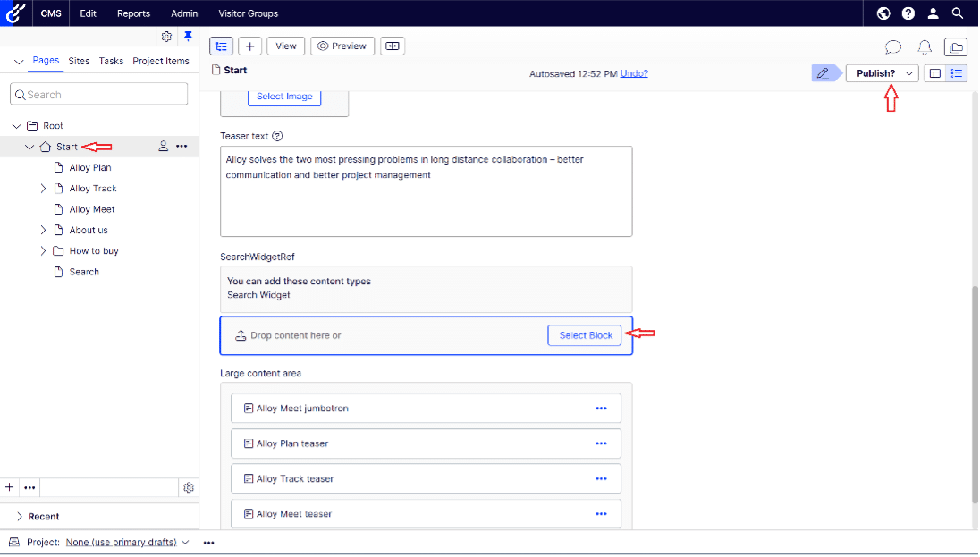Open the comments speech bubble icon
The width and height of the screenshot is (980, 557).
[x=892, y=47]
